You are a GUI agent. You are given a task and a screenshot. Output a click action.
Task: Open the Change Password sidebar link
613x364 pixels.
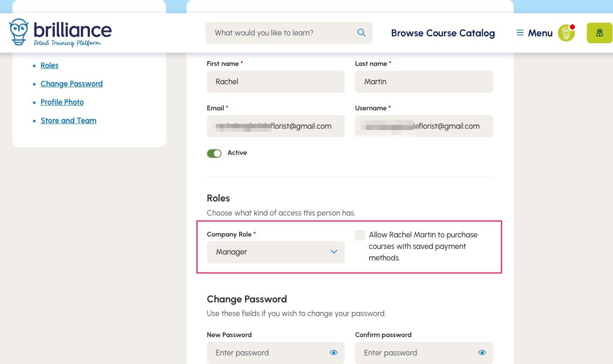click(x=71, y=84)
